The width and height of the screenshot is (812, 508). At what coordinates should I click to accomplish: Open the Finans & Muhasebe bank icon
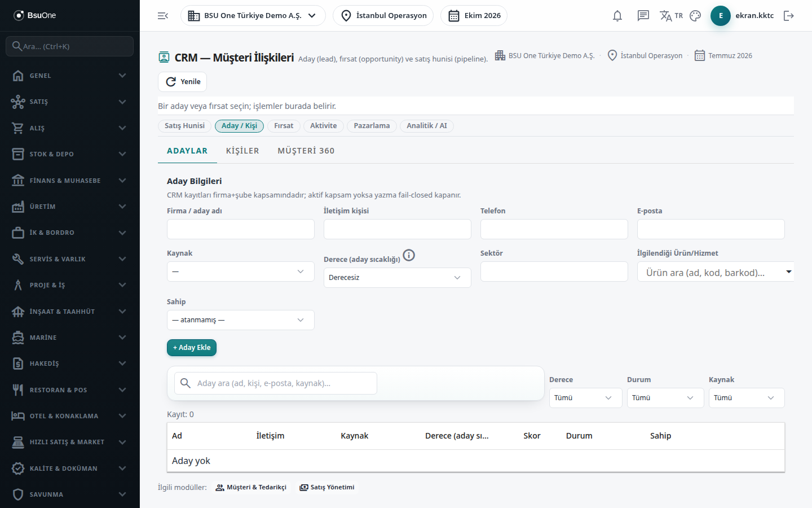18,181
